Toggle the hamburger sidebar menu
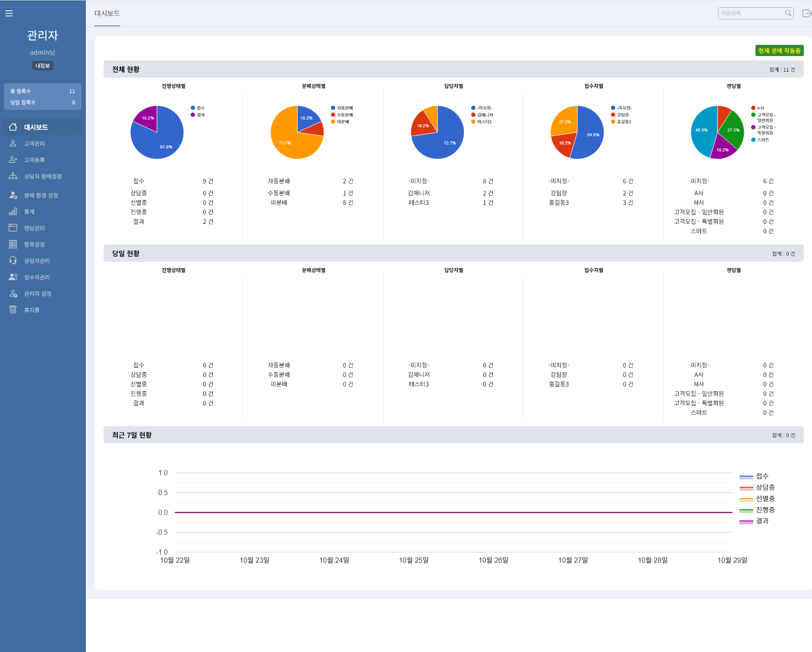The width and height of the screenshot is (812, 652). [x=9, y=13]
